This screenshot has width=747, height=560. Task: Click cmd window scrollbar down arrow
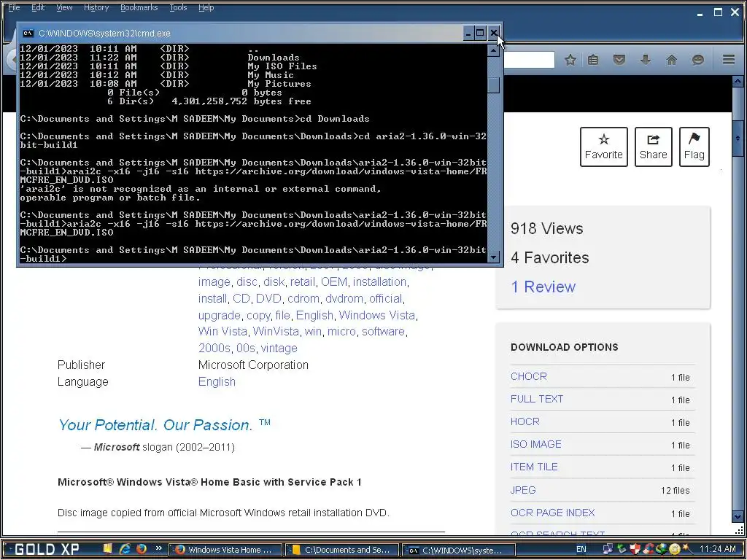coord(494,257)
